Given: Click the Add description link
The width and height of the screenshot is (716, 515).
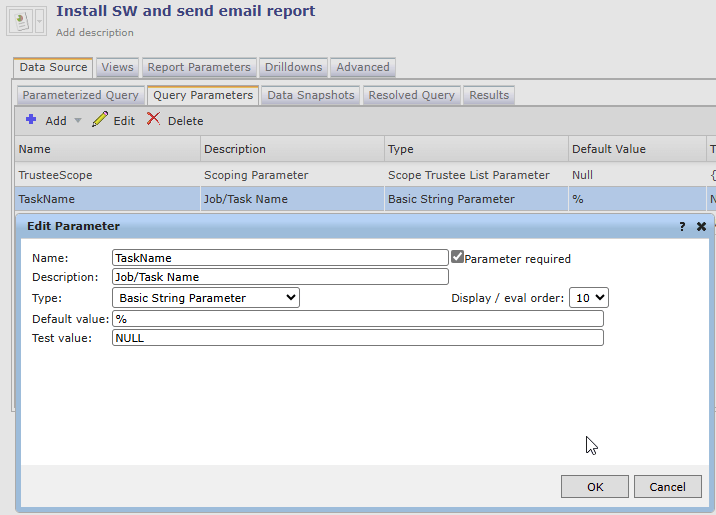Looking at the screenshot, I should click(x=94, y=33).
